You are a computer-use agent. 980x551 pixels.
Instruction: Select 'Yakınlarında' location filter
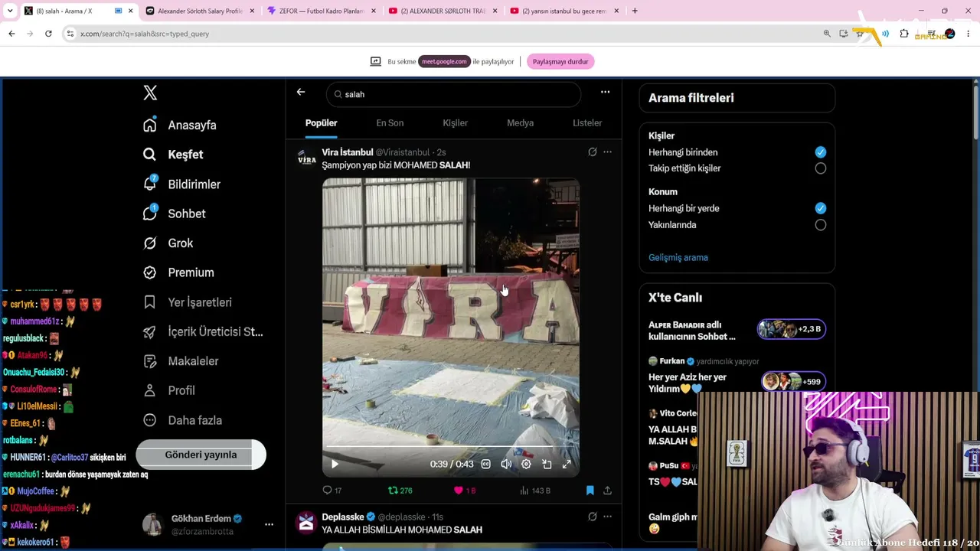pyautogui.click(x=820, y=225)
